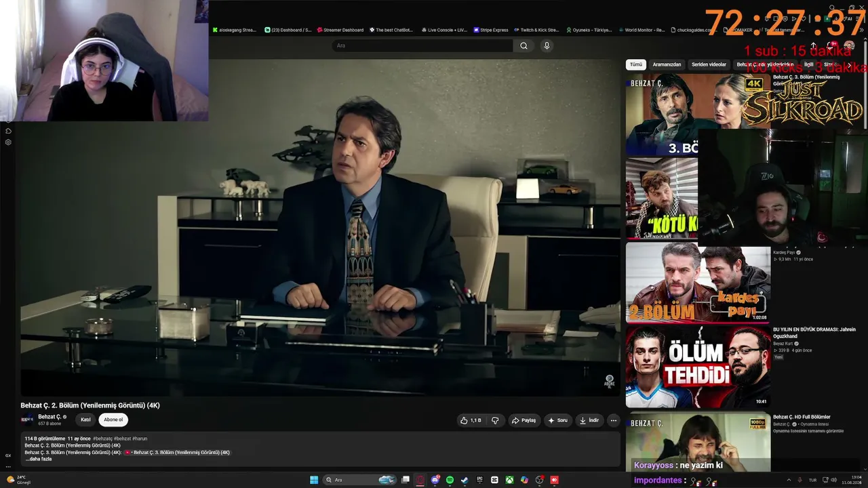Click the browser sidebar settings gear icon
This screenshot has height=488, width=868.
coord(8,142)
